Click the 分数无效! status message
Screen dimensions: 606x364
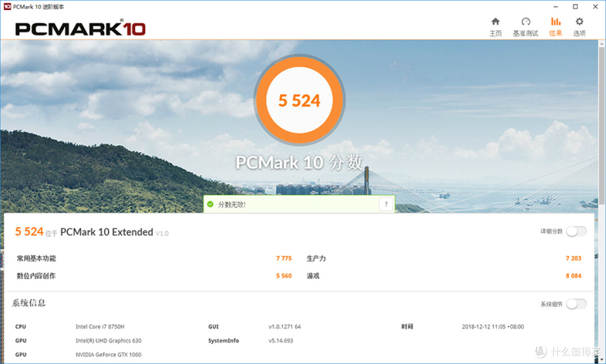point(232,204)
